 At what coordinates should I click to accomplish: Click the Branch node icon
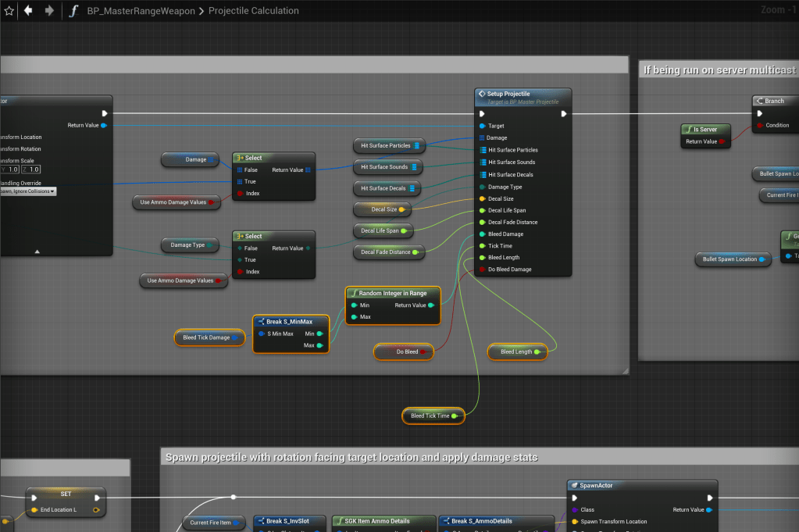tap(759, 101)
